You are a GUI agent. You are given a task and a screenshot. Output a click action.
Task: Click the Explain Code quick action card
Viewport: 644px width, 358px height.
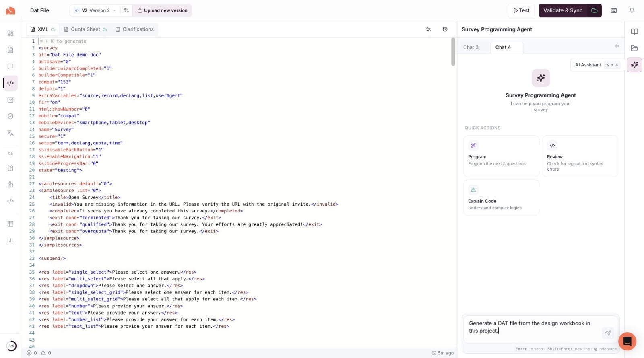(x=501, y=198)
